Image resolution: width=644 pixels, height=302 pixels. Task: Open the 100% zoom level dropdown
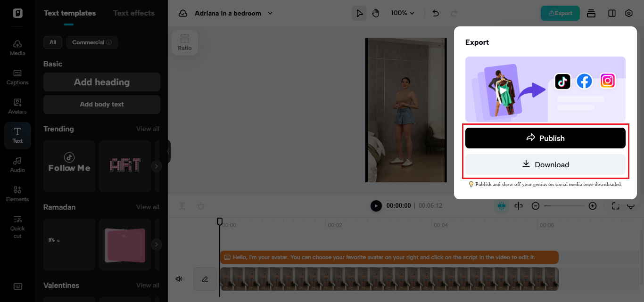(402, 13)
